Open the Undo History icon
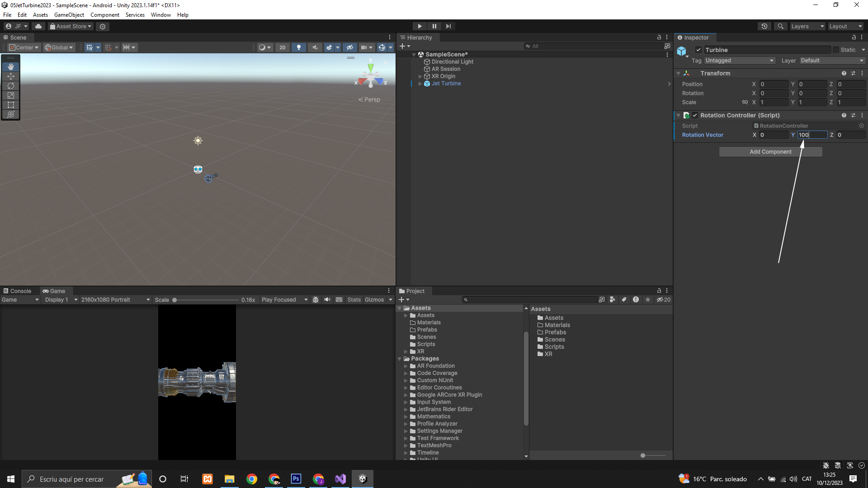 coord(764,26)
